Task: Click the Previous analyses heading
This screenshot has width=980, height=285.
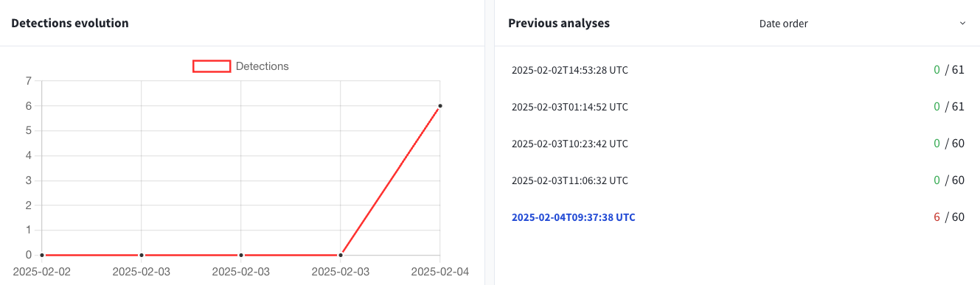Action: coord(559,24)
